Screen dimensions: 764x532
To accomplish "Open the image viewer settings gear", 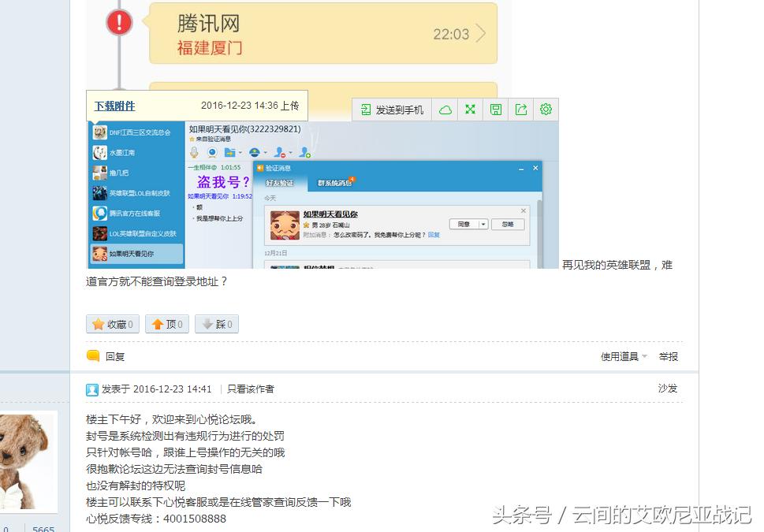I will point(546,110).
